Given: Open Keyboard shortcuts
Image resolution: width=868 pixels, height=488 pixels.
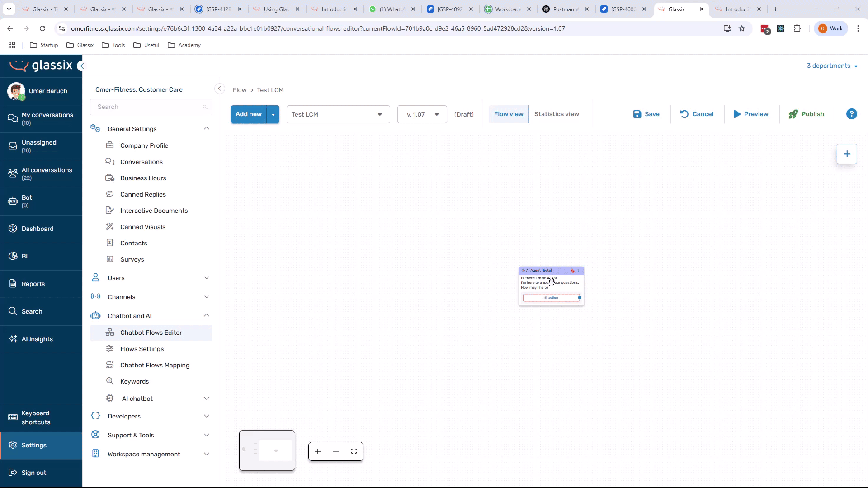Looking at the screenshot, I should click(41, 418).
